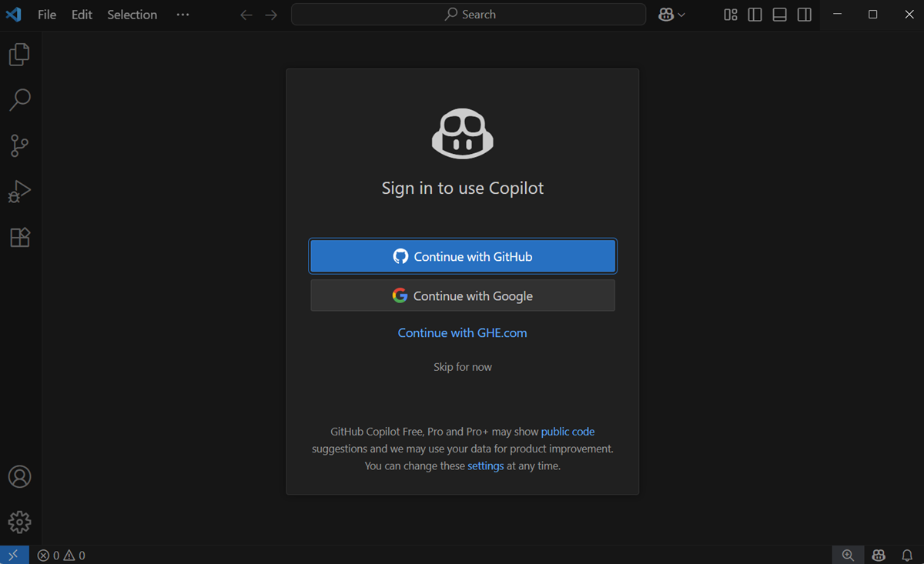
Task: Open the Extensions view
Action: (19, 237)
